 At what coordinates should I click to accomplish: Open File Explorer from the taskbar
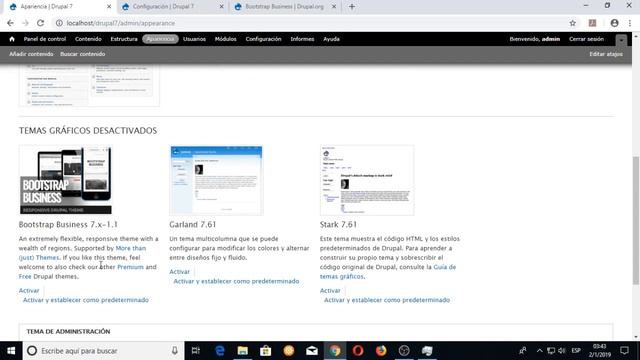pos(242,351)
